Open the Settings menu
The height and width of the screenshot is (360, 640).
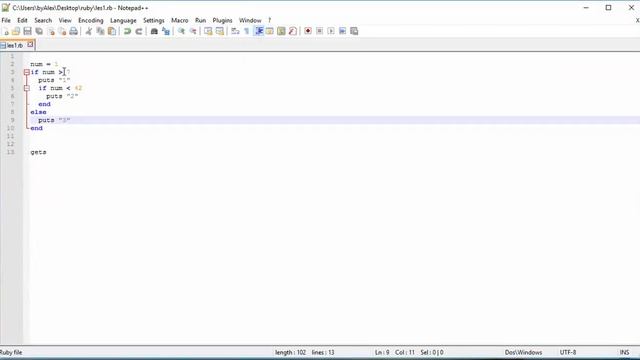coord(153,20)
